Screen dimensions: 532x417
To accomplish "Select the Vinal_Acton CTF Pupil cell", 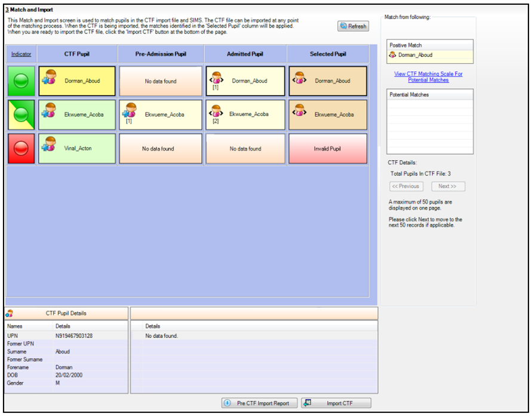I will [x=78, y=148].
